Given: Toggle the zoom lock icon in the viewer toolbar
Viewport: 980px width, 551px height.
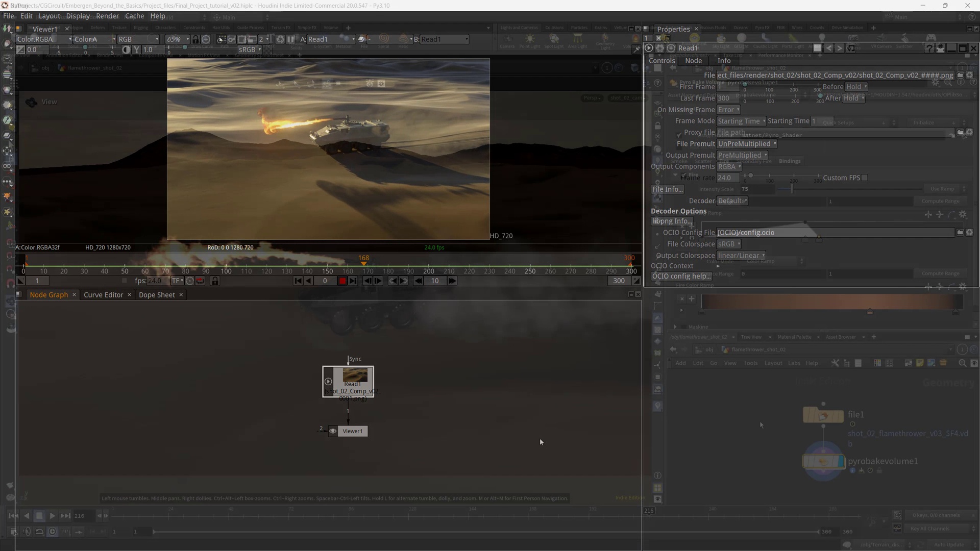Looking at the screenshot, I should (x=195, y=39).
